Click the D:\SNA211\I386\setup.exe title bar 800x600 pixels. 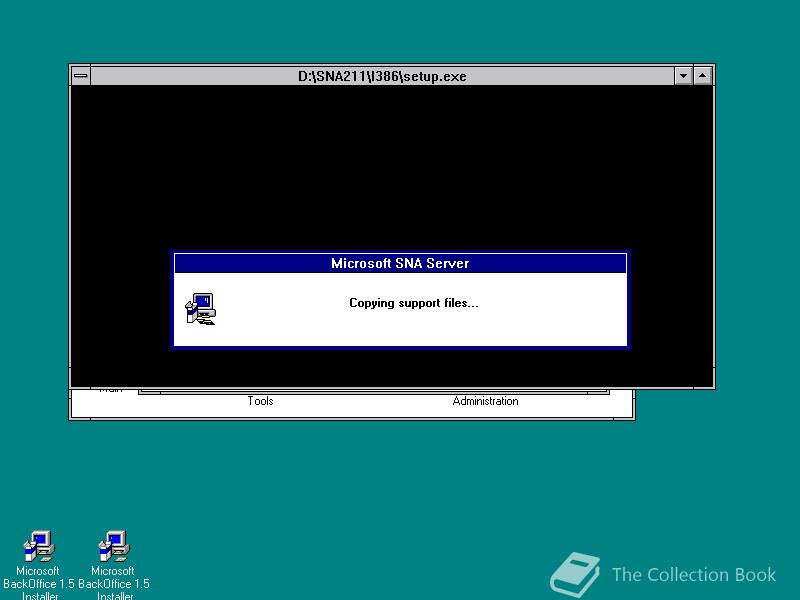[x=382, y=77]
